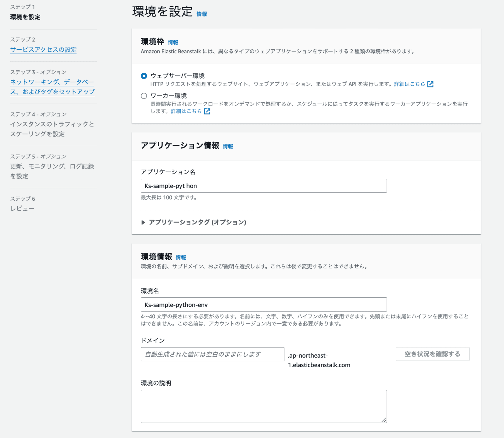Click the .ap-northeast-1.elasticbeanstalk.com domain suffix text
Screen dimensions: 504x438
[319, 360]
